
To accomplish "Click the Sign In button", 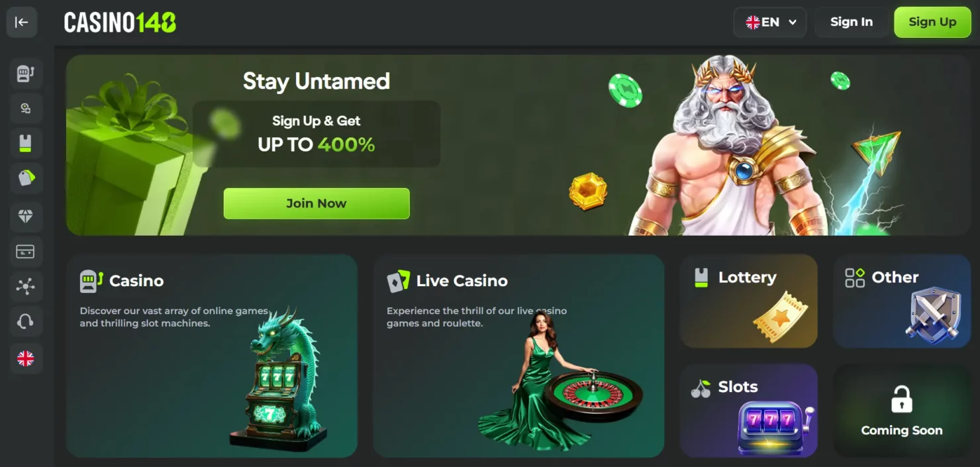I will point(852,23).
